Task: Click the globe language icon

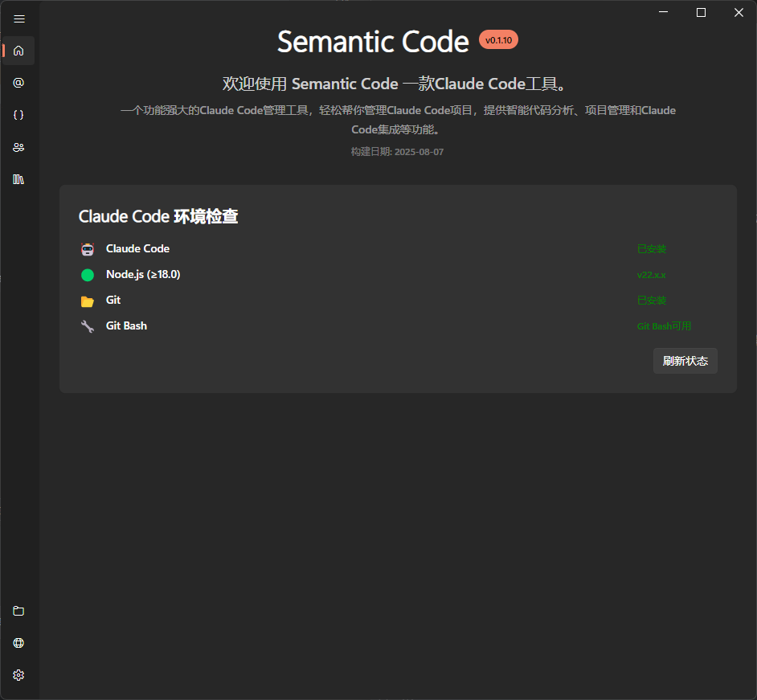Action: pos(18,643)
